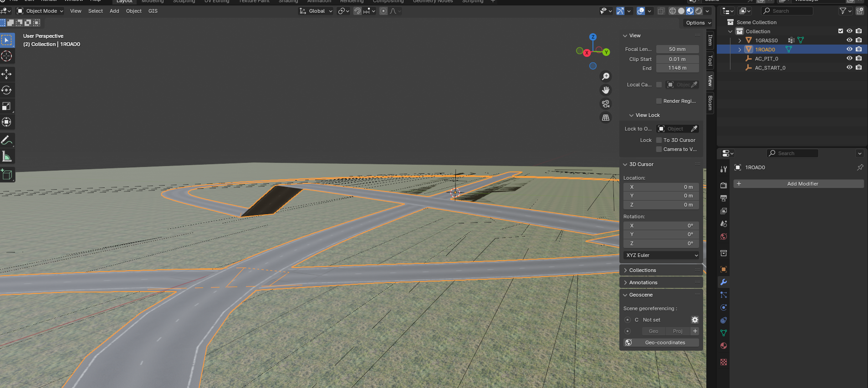
Task: Check Lock Camera to View
Action: point(659,149)
